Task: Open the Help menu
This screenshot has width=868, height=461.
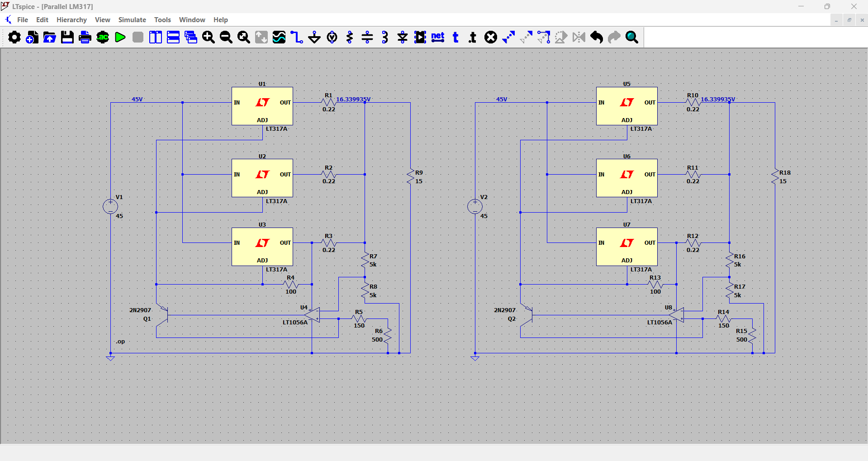Action: [x=221, y=20]
